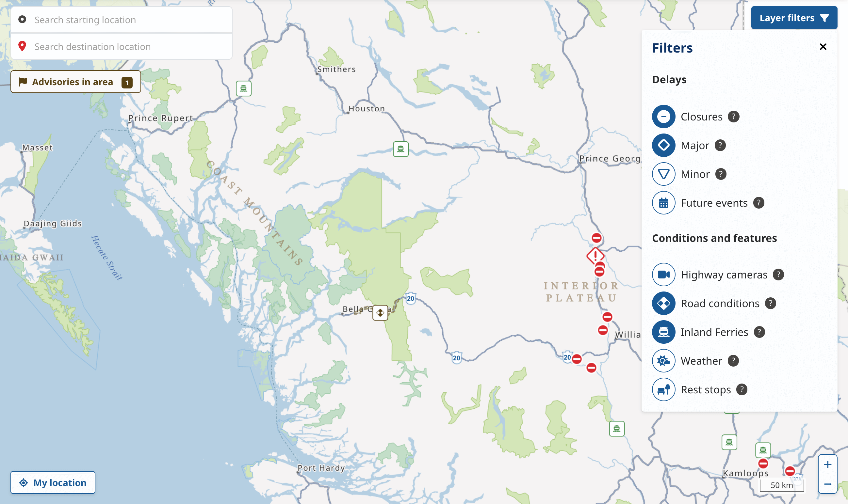848x504 pixels.
Task: Select the Major delays icon
Action: pos(664,145)
